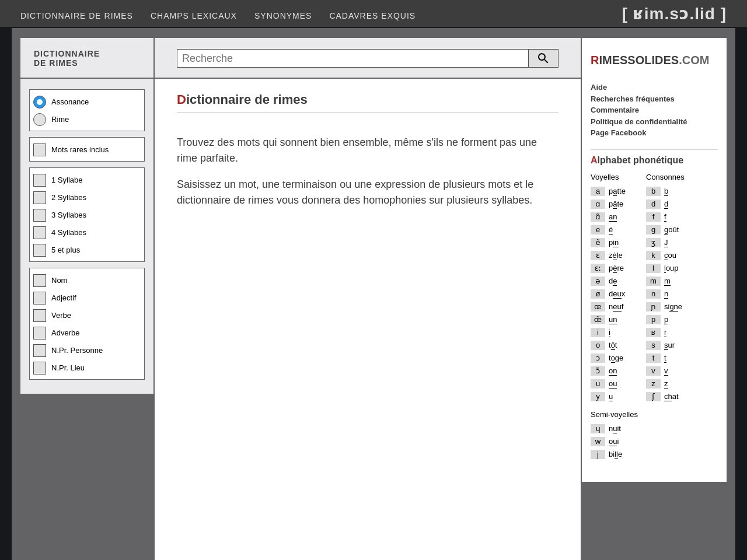Screen dimensions: 747x560
Task: Check the 2 Syllabes option
Action: (40, 198)
